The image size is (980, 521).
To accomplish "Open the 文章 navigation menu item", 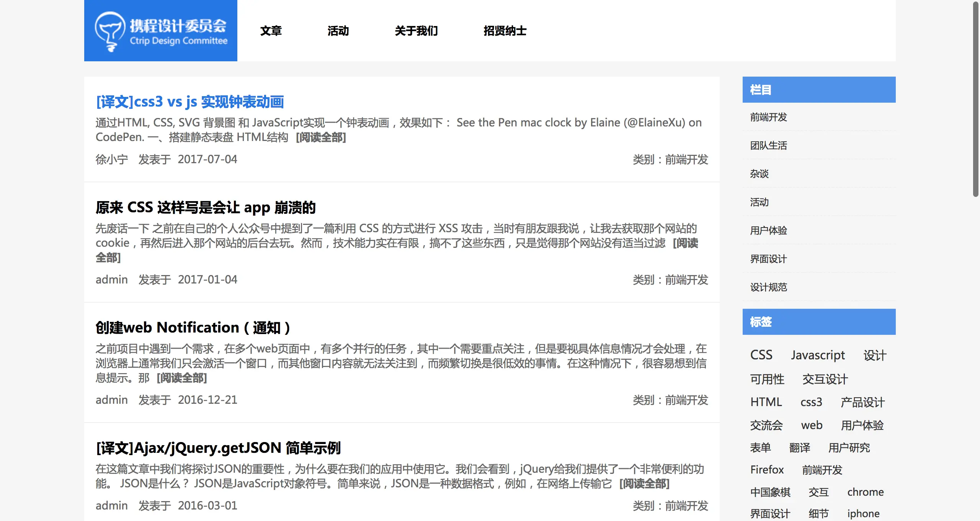I will [x=271, y=31].
